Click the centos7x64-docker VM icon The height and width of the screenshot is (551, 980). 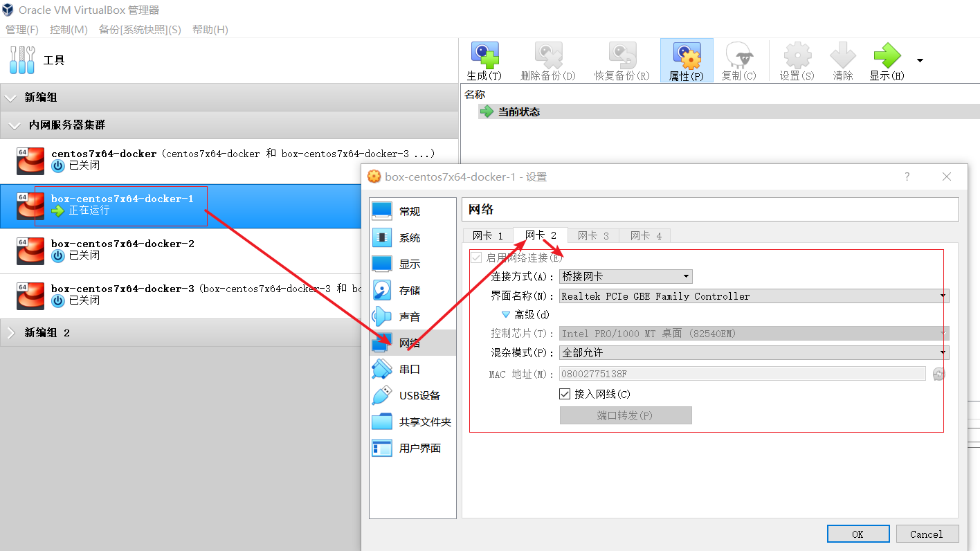click(x=30, y=161)
